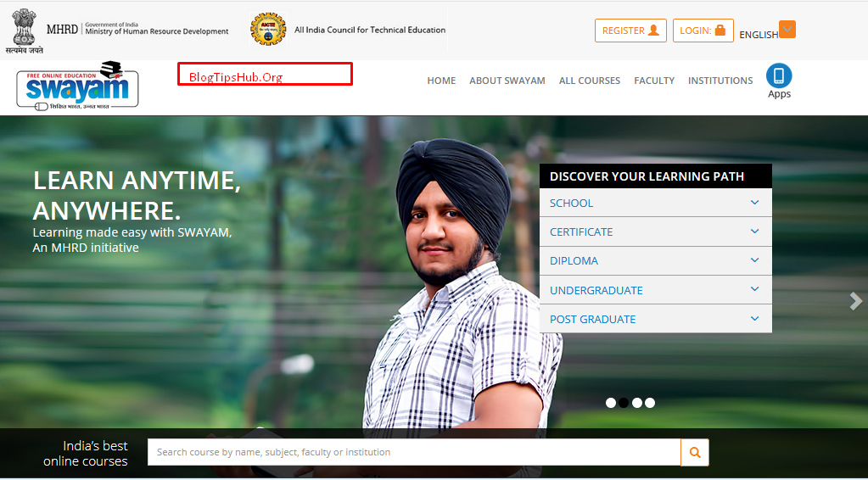Screen dimensions: 868x480
Task: Open the FACULTY menu item
Action: point(654,81)
